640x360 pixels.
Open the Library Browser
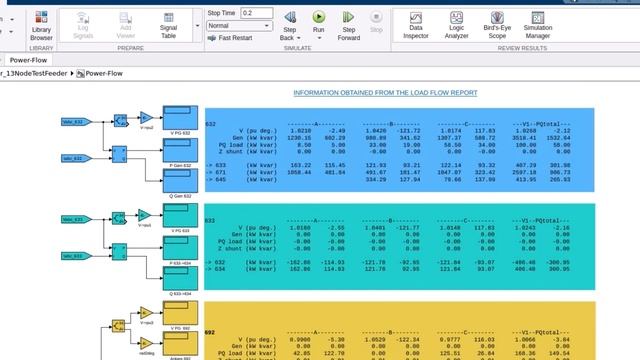pos(41,26)
